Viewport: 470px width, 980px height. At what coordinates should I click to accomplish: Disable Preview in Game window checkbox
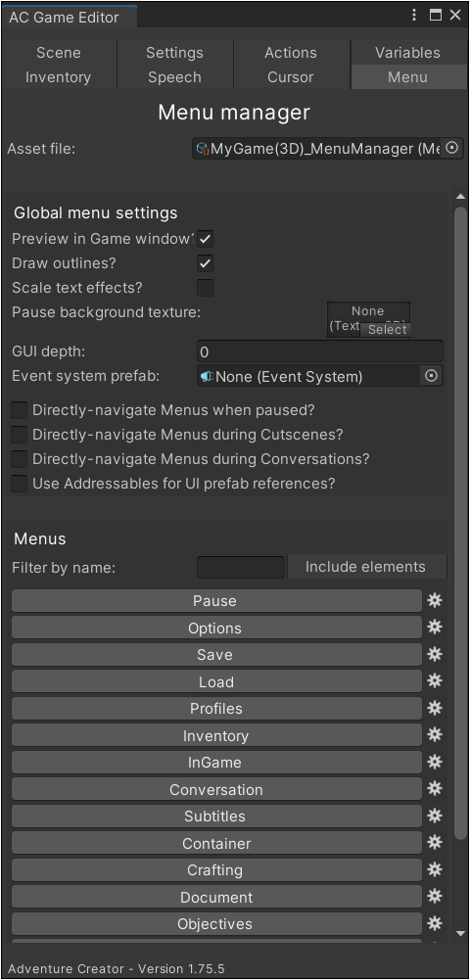205,239
